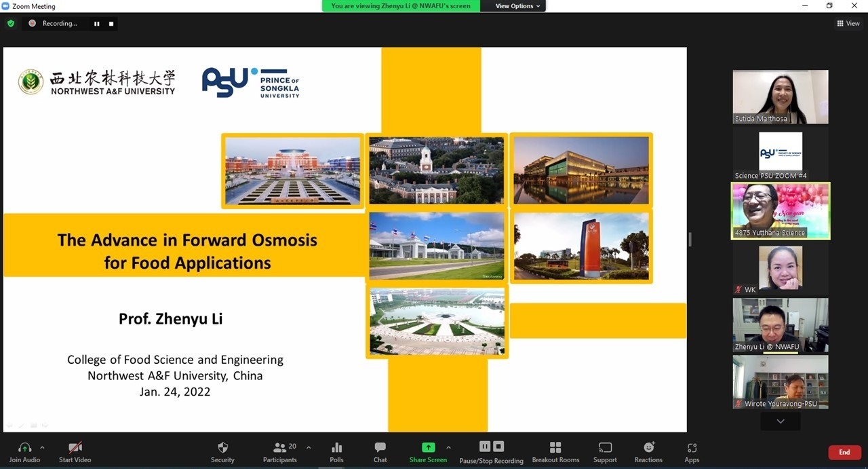Open the View Options dropdown

tap(517, 6)
